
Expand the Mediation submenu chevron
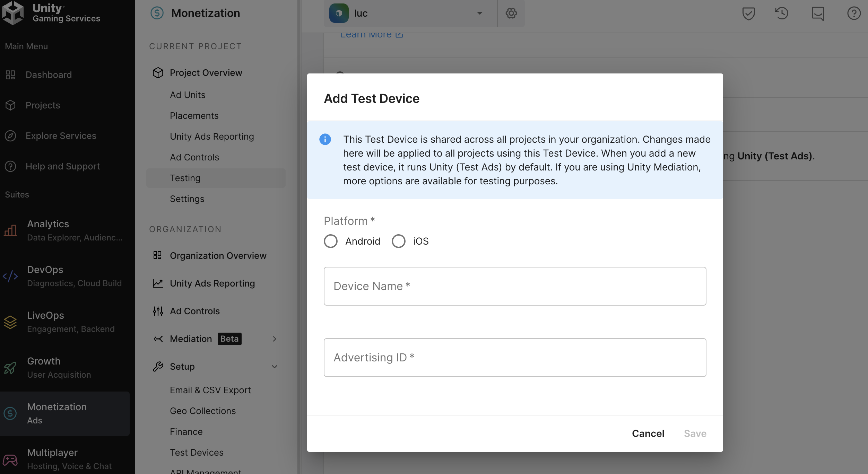click(275, 339)
